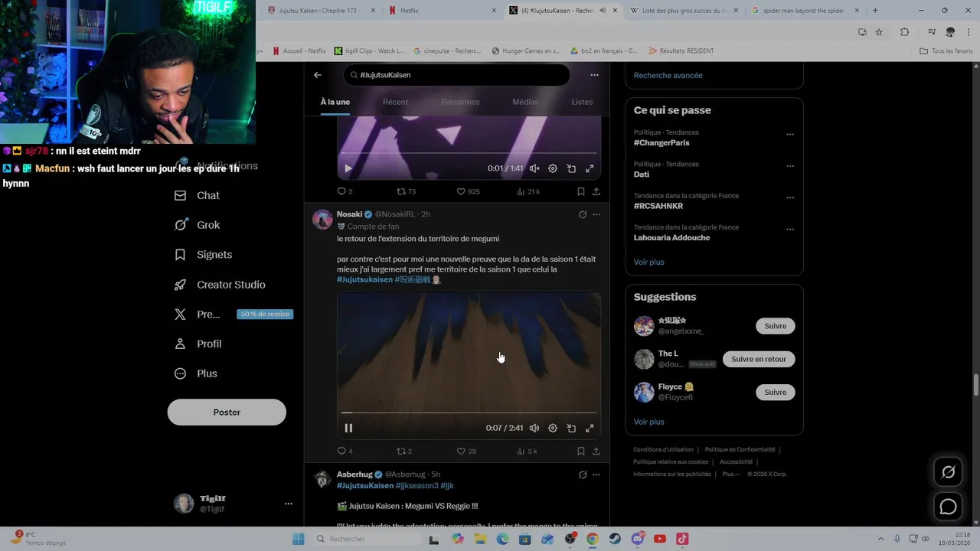This screenshot has width=980, height=551.
Task: Open options for Lahouaria Addouche trend
Action: point(790,230)
